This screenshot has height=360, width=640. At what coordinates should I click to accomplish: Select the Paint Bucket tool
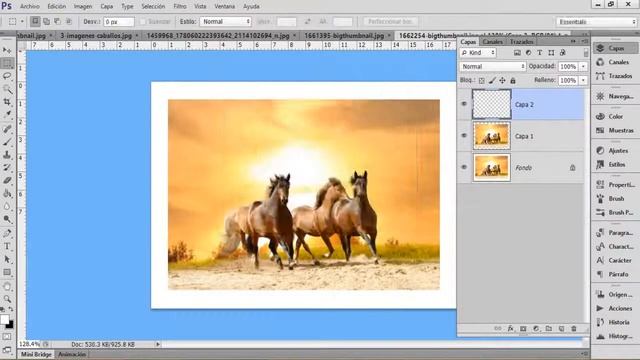click(7, 193)
